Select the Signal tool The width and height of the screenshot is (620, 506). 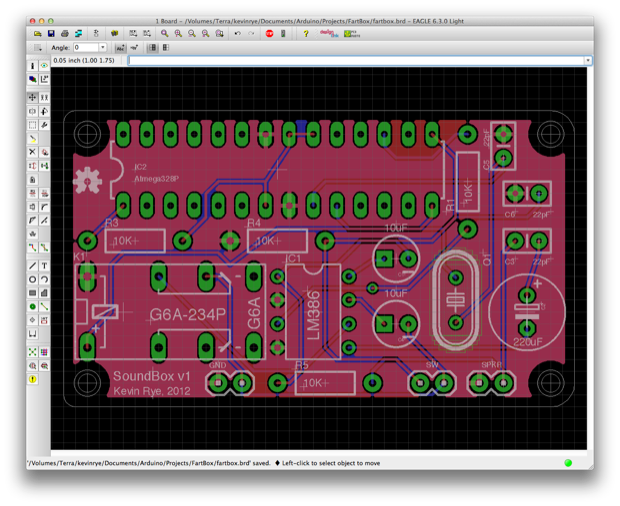point(44,306)
